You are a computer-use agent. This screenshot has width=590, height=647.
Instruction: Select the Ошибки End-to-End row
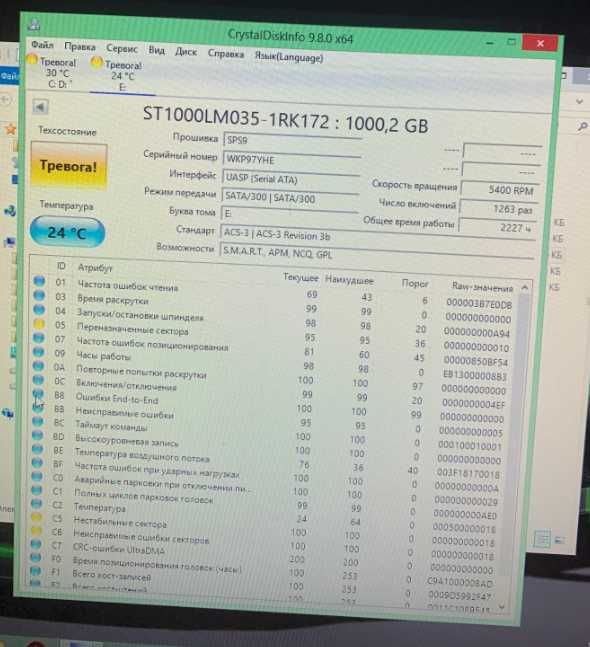270,407
